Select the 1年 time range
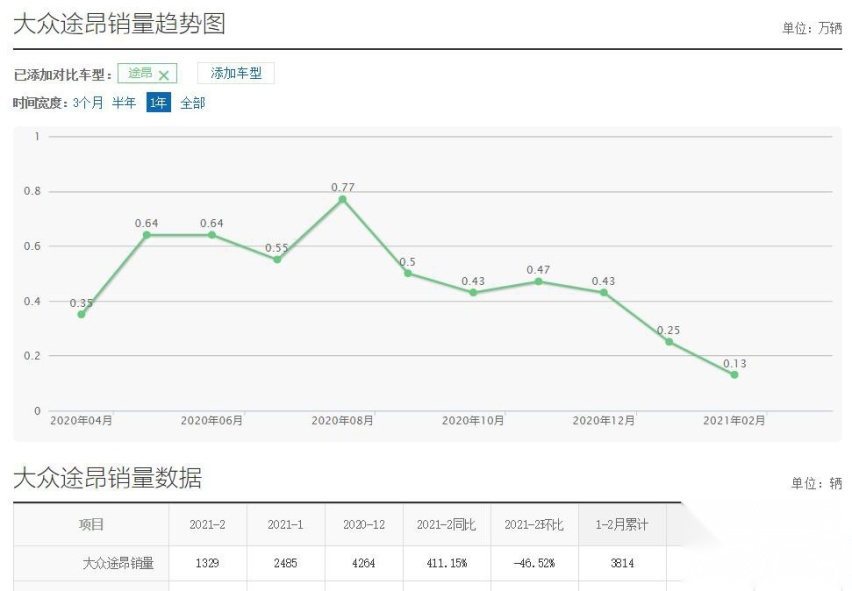Viewport: 852px width, 591px height. point(158,103)
